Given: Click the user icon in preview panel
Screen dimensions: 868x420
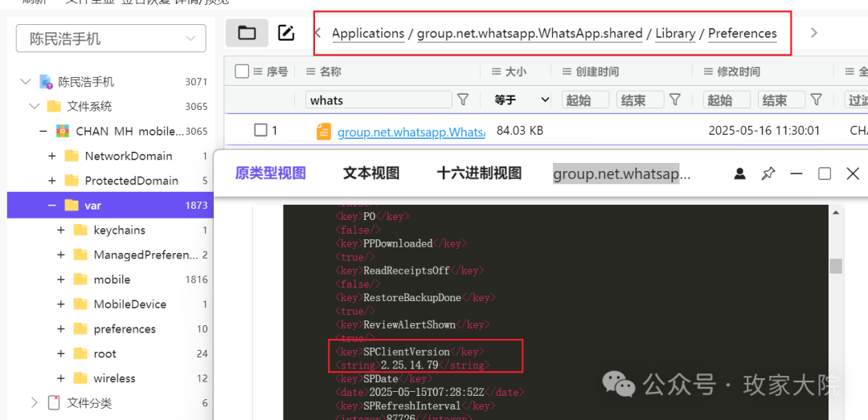Looking at the screenshot, I should coord(739,173).
